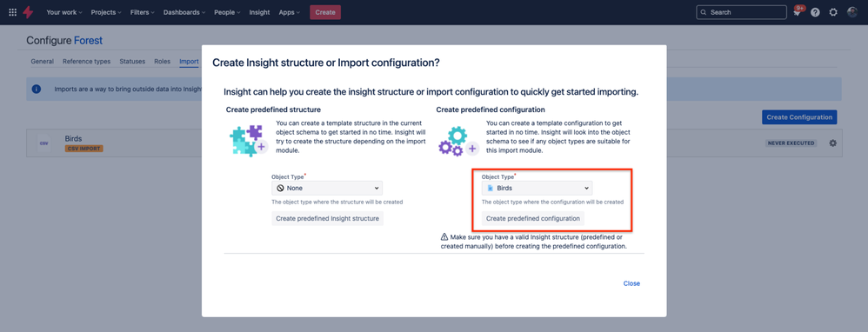Click the blue info icon in the banner
This screenshot has width=868, height=332.
pos(37,89)
